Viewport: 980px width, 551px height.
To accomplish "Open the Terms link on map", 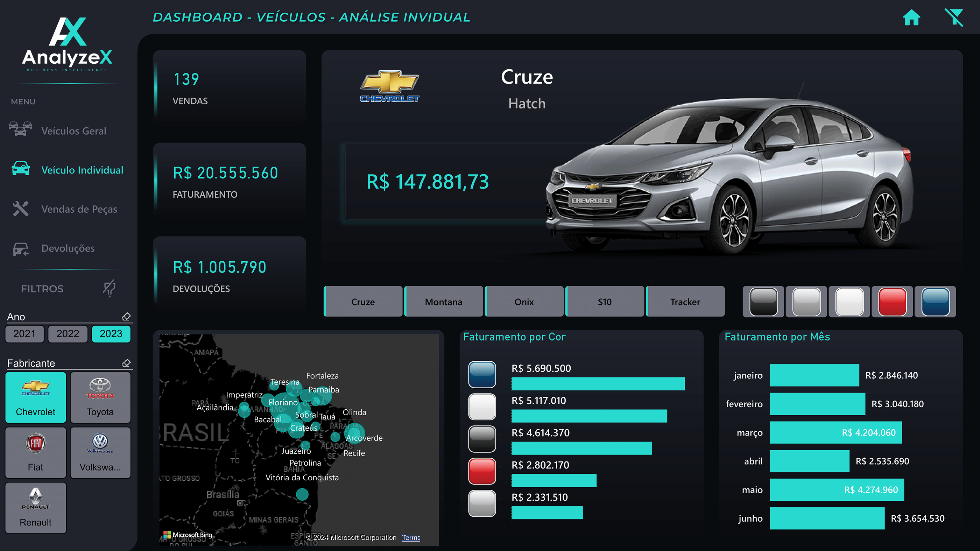I will pyautogui.click(x=411, y=537).
